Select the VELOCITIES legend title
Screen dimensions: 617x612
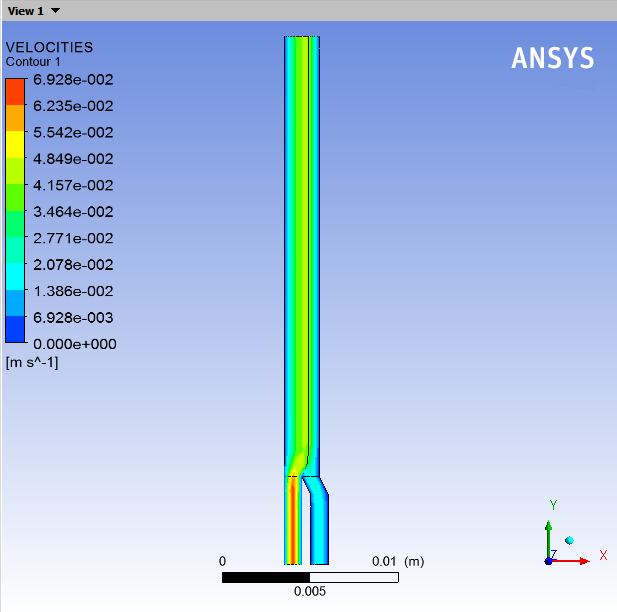[x=49, y=47]
